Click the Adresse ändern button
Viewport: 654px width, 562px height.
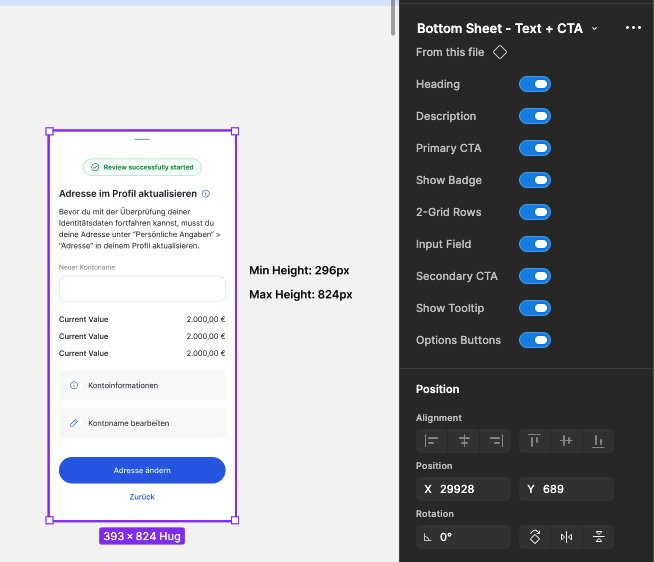click(x=142, y=470)
